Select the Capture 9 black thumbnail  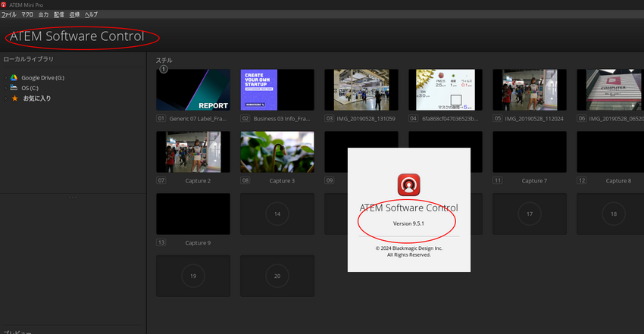click(x=193, y=214)
